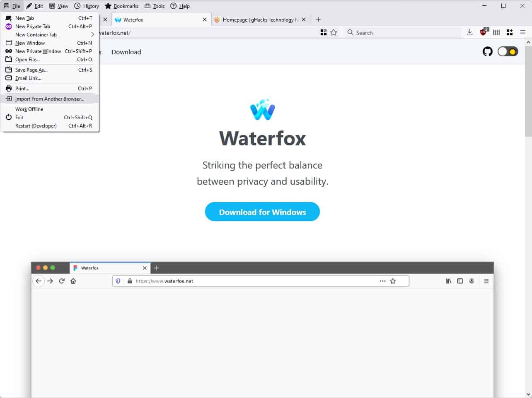The image size is (532, 398).
Task: Toggle the bookmark star for this page
Action: (x=334, y=32)
